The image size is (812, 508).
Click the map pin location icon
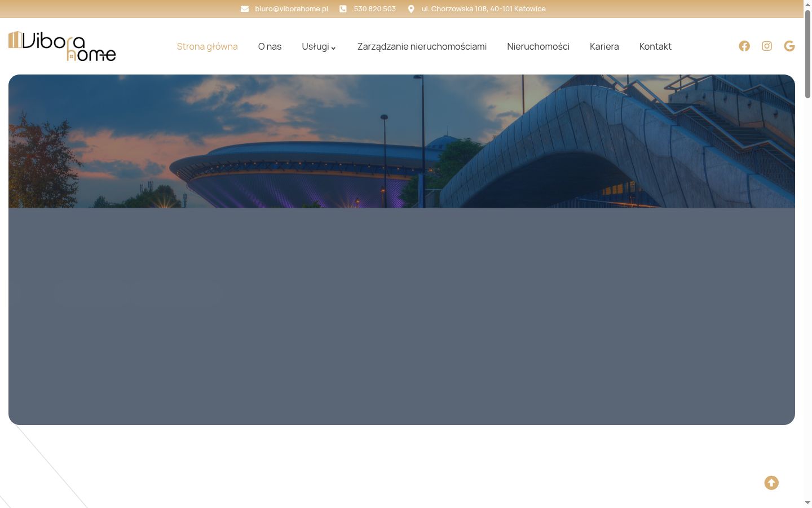coord(411,9)
